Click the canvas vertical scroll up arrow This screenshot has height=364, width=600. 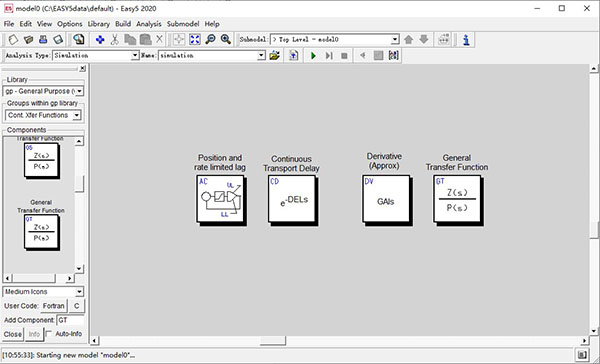[593, 69]
